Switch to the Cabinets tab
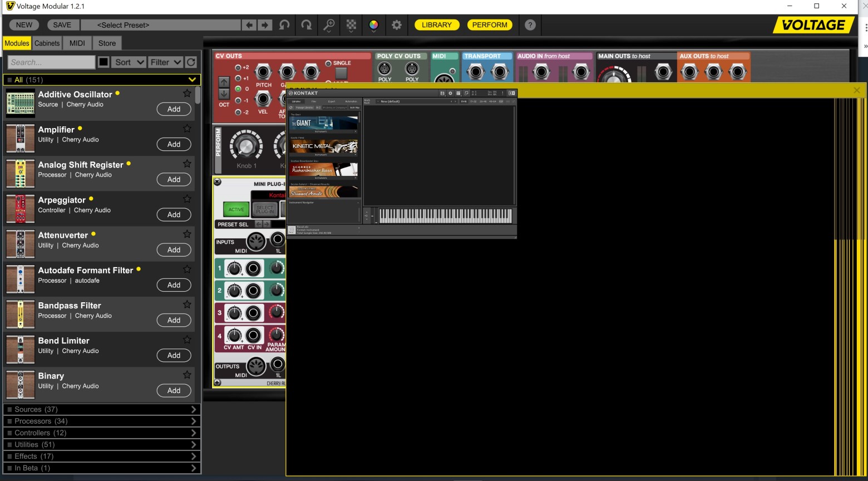The width and height of the screenshot is (868, 481). pyautogui.click(x=47, y=43)
